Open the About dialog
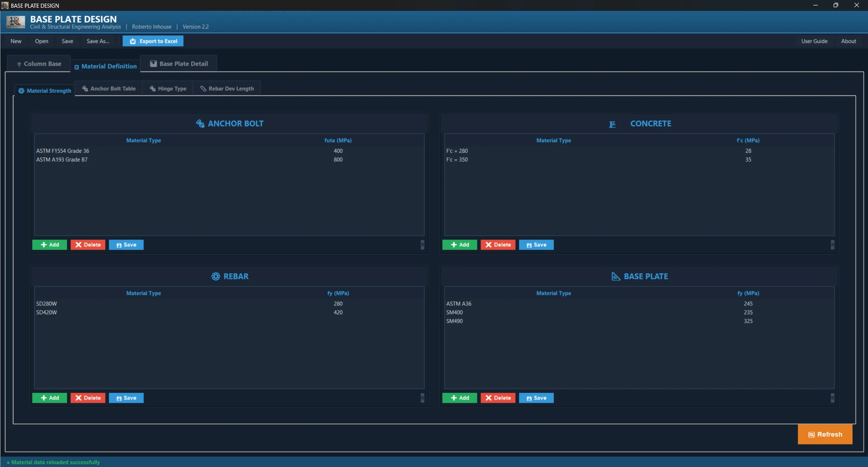 (x=849, y=41)
